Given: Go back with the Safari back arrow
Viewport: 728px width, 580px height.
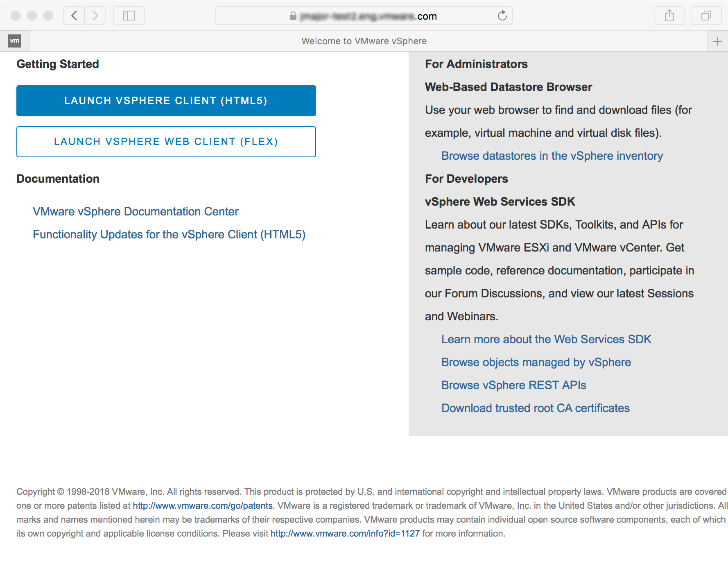Looking at the screenshot, I should [74, 16].
